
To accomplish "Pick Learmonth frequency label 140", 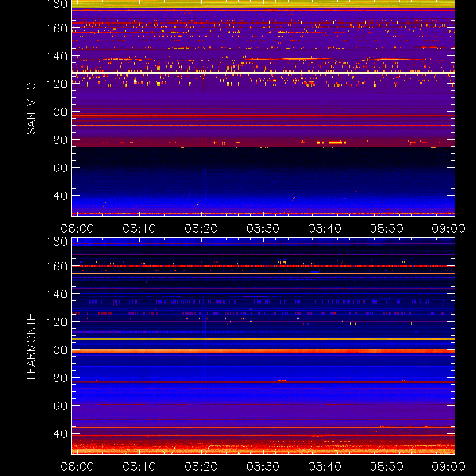I will click(x=57, y=294).
